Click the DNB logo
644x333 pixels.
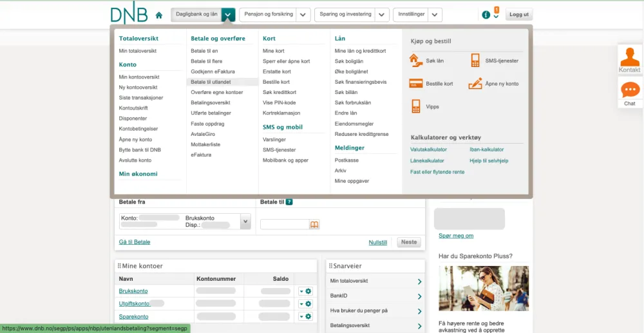pos(129,14)
